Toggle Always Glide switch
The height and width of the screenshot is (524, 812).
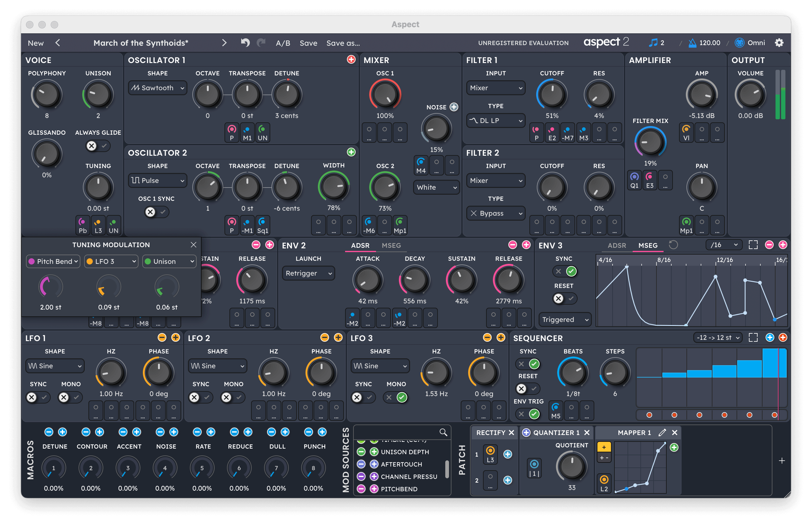98,146
